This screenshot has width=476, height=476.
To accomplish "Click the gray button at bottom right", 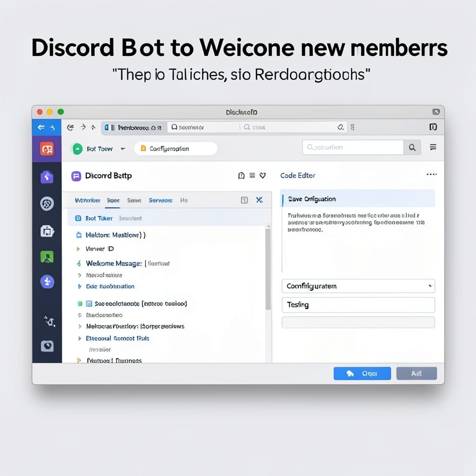I will (x=416, y=373).
